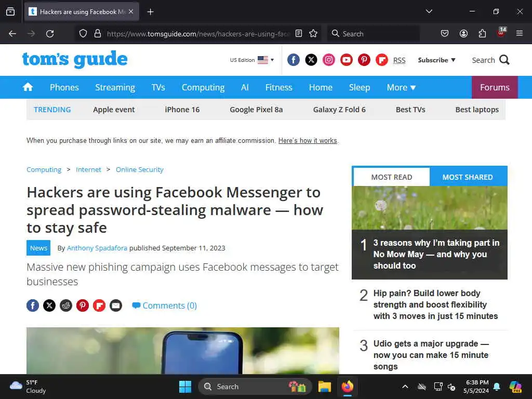Click Here's how it works link
The height and width of the screenshot is (399, 532).
pos(308,140)
